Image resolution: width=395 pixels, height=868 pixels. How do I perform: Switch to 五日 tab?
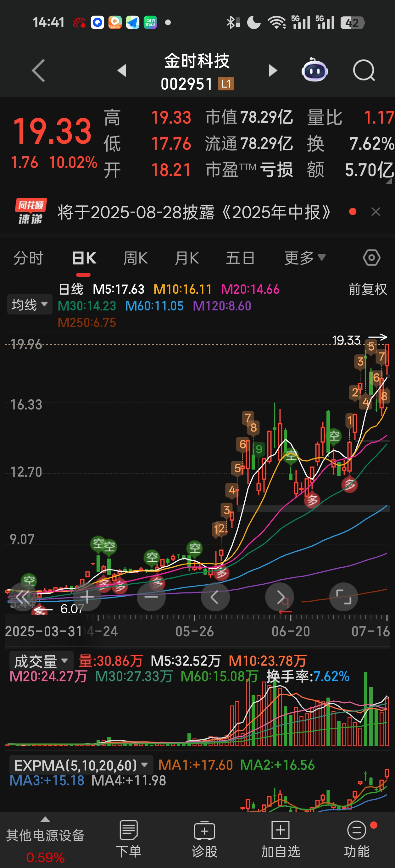click(240, 258)
